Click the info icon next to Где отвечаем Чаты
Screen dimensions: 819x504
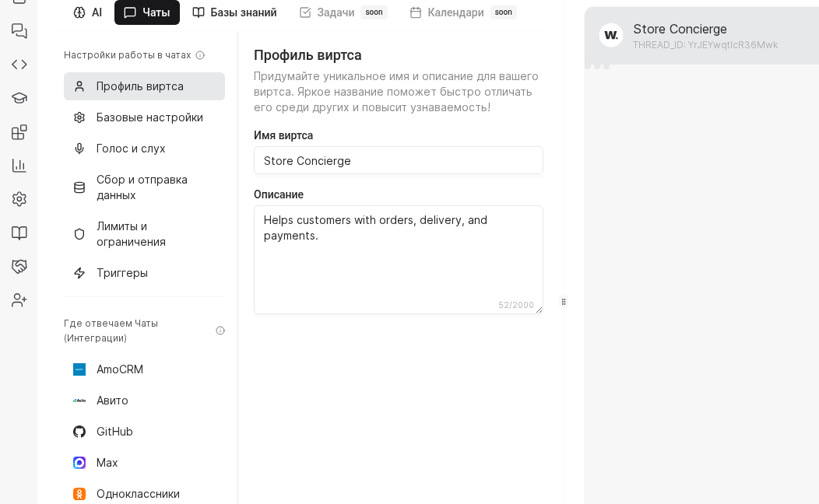[x=220, y=330]
